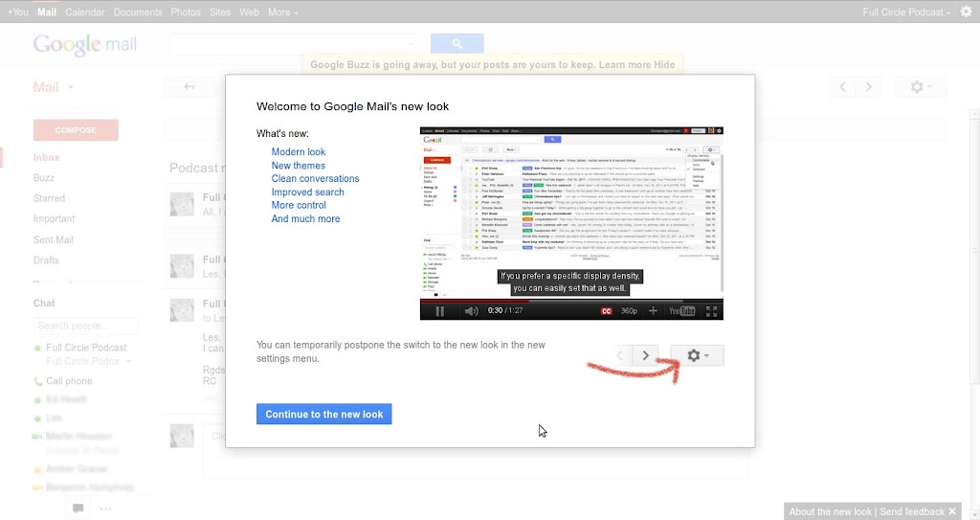The height and width of the screenshot is (520, 980).
Task: Click the Compose button
Action: click(76, 130)
